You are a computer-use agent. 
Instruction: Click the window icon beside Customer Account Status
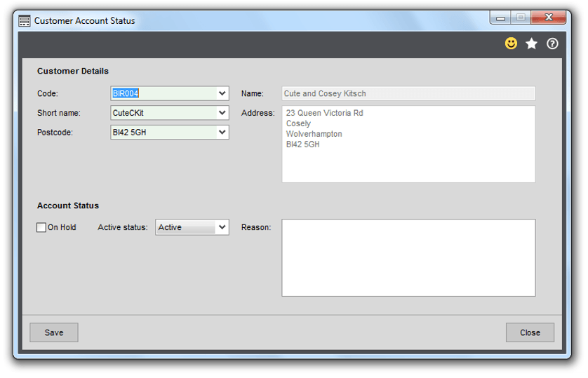[25, 21]
